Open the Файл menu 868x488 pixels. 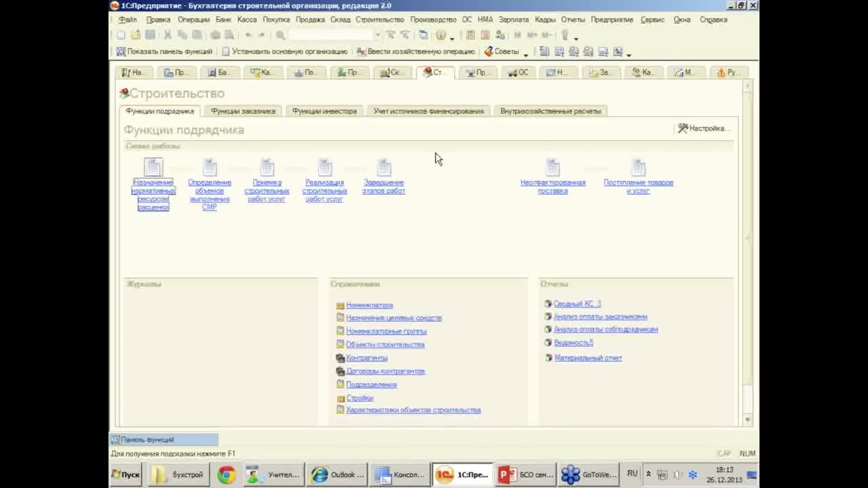[x=127, y=20]
